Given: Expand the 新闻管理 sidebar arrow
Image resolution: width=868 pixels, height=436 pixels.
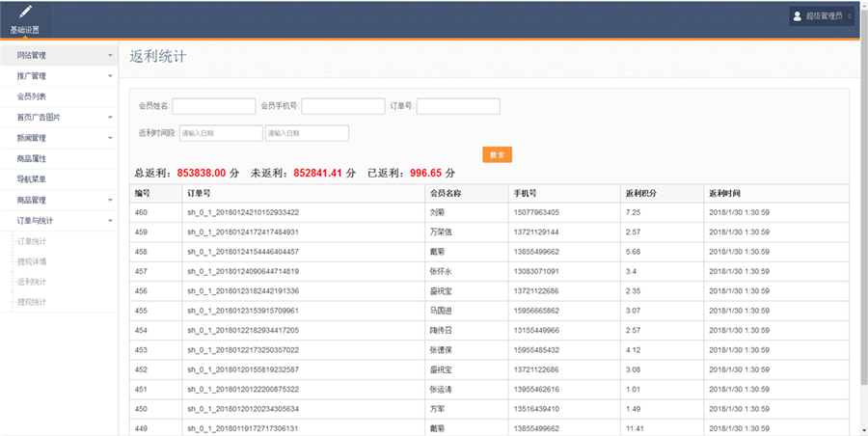Looking at the screenshot, I should (110, 138).
